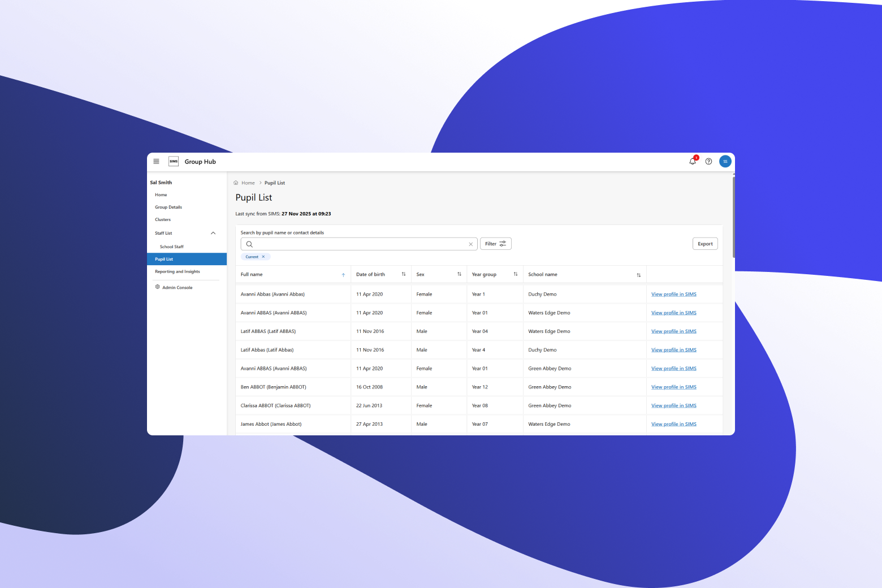
Task: Open Reporting and Insights in sidebar
Action: point(178,272)
